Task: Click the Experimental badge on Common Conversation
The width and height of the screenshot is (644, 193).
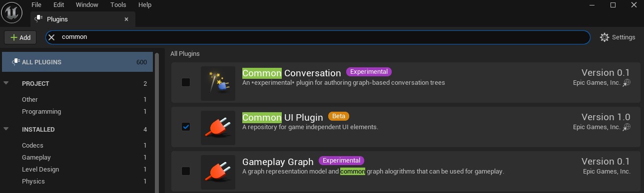Action: [369, 72]
